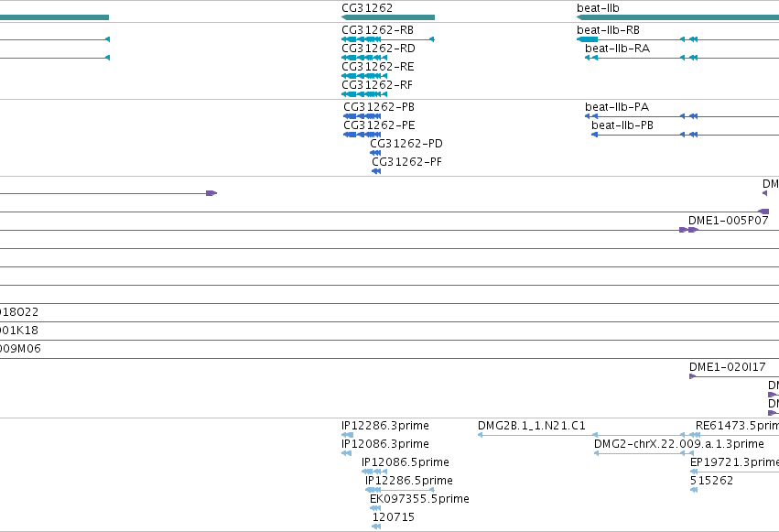This screenshot has width=779, height=532.
Task: Click the IP12286.3prime EST feature
Action: coord(347,435)
